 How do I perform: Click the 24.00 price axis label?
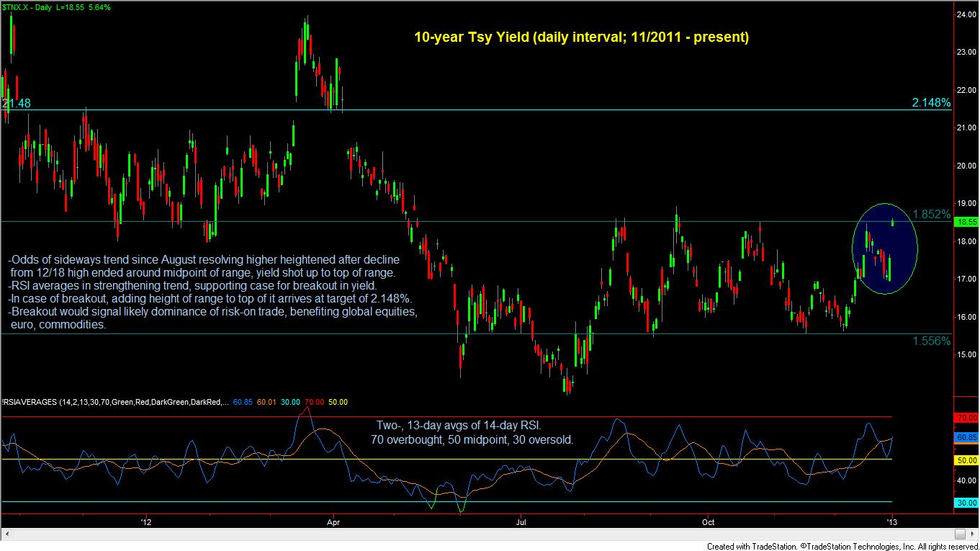(966, 14)
